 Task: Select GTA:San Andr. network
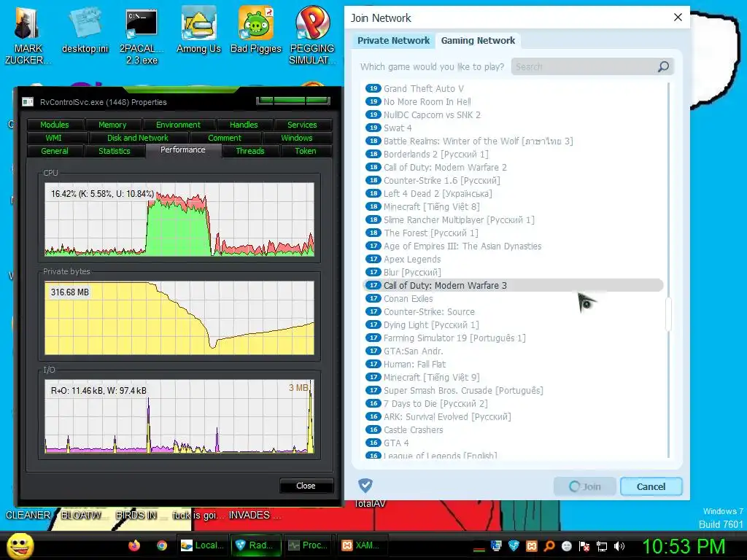[513, 351]
